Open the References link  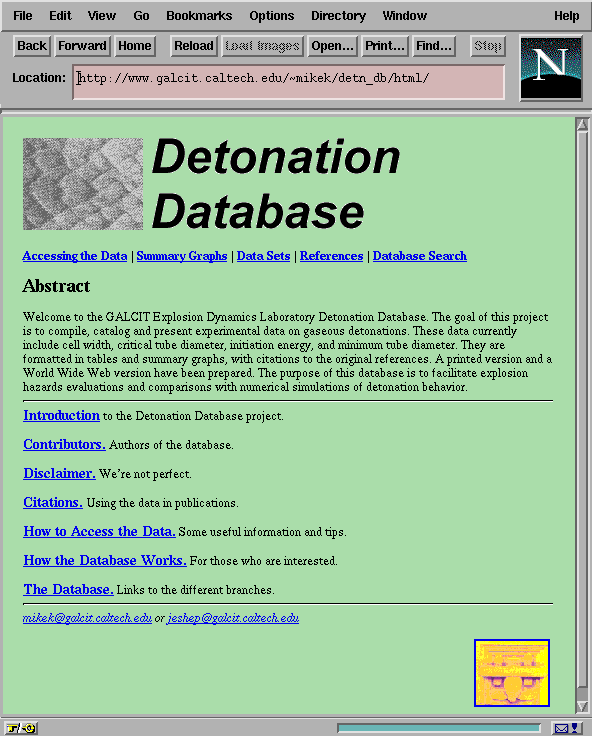[x=331, y=256]
